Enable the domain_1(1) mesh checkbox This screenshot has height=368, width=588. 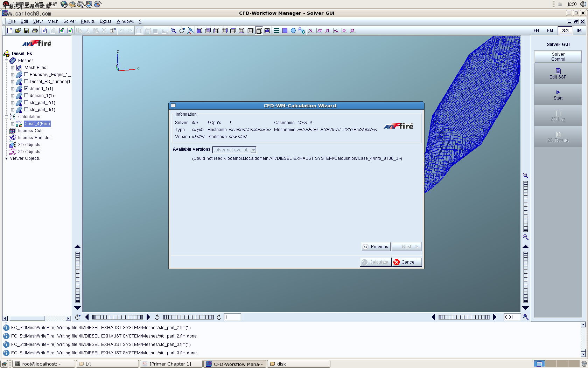(26, 95)
